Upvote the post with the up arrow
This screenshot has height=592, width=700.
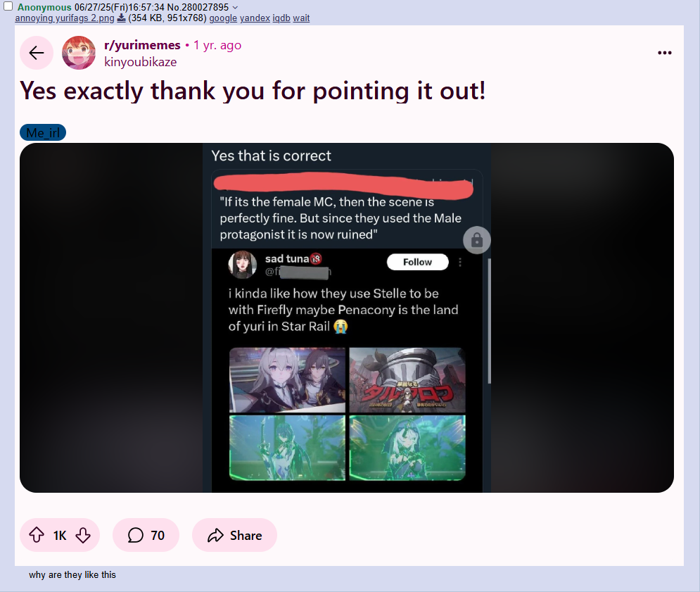[37, 535]
